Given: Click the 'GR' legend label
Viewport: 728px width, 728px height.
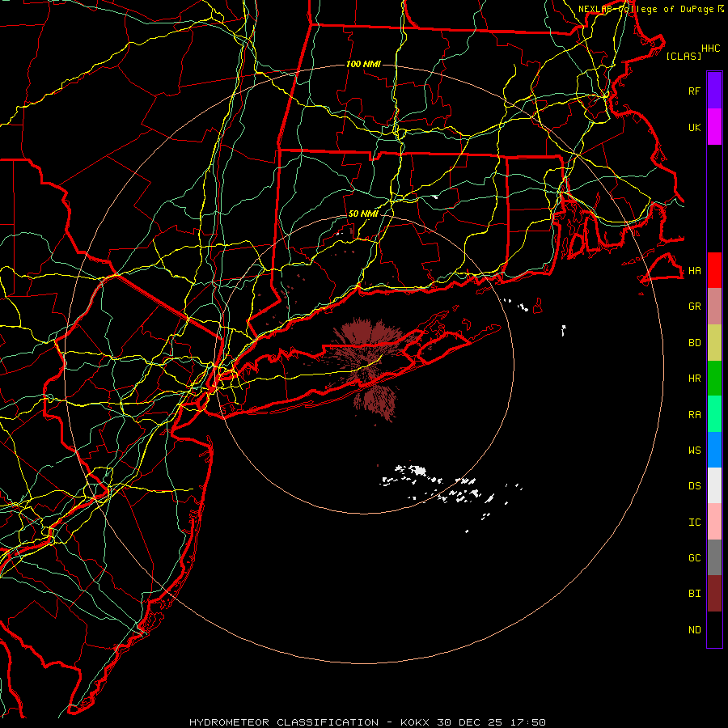Looking at the screenshot, I should [694, 307].
